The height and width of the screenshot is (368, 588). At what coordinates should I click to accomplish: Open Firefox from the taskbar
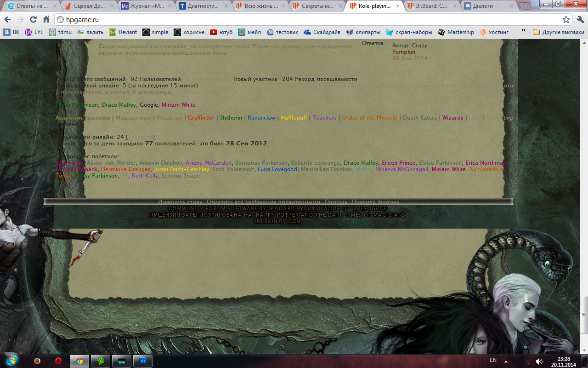(x=38, y=361)
